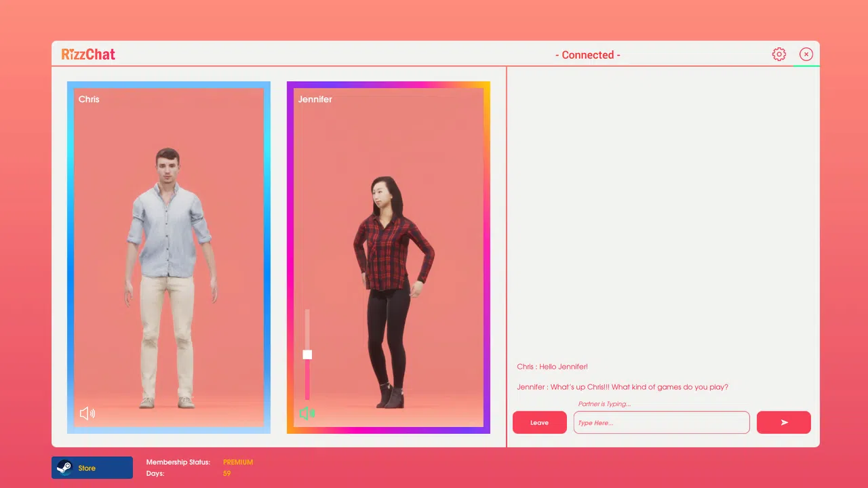
Task: Open the Steam Store button
Action: 92,468
